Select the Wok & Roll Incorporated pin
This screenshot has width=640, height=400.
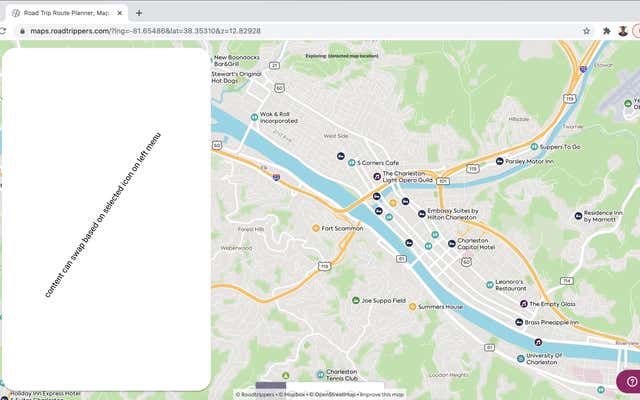pyautogui.click(x=252, y=116)
